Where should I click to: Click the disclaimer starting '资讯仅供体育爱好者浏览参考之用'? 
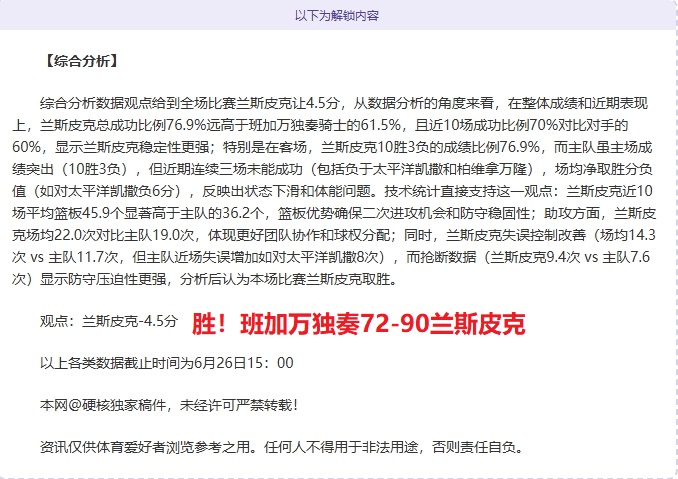pos(281,447)
